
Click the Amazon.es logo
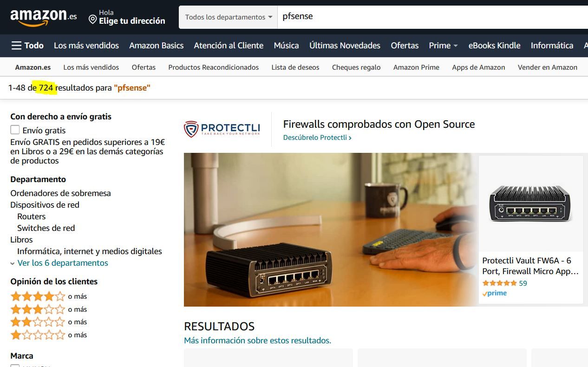pyautogui.click(x=43, y=17)
